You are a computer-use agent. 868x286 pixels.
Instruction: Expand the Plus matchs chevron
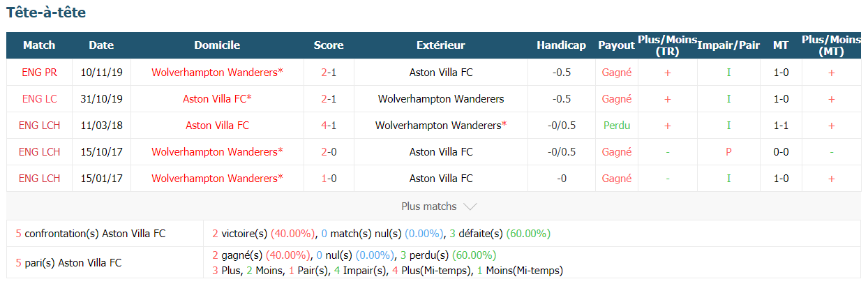pyautogui.click(x=470, y=206)
